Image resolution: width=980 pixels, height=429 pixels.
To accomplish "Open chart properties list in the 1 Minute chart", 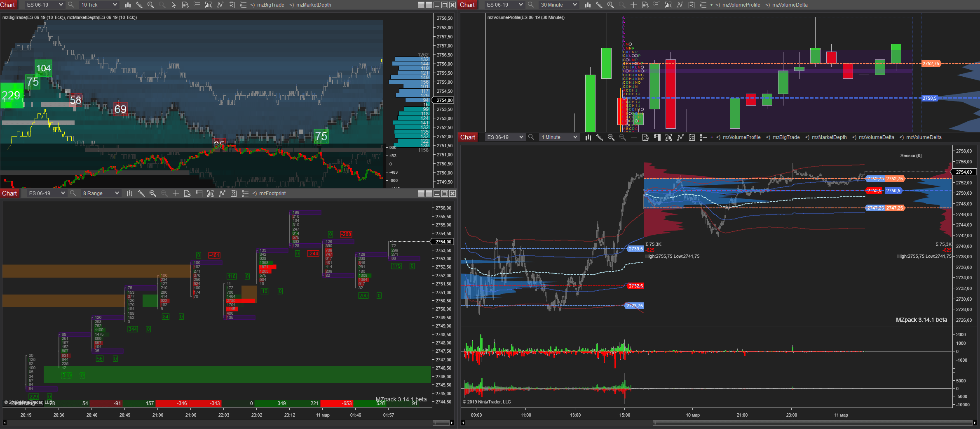I will [x=703, y=137].
